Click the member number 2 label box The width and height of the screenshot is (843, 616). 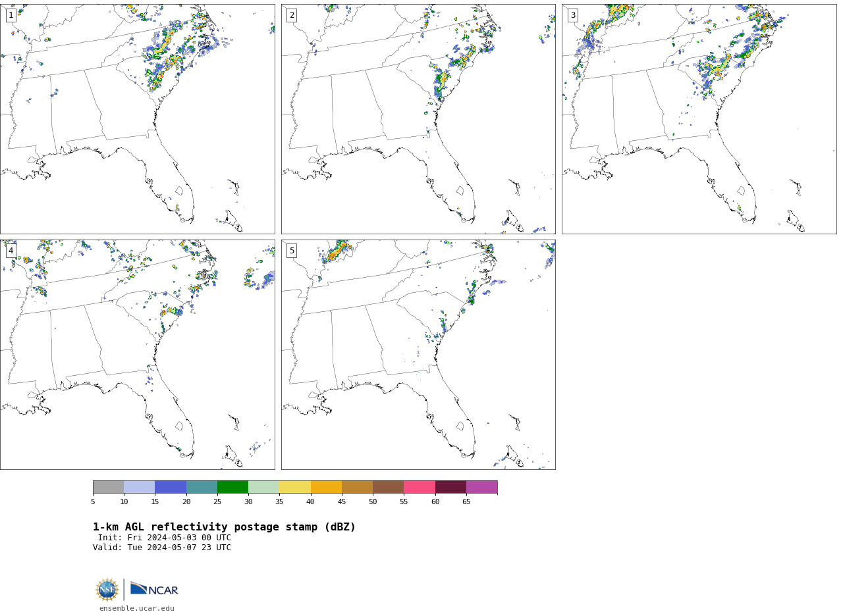point(292,15)
